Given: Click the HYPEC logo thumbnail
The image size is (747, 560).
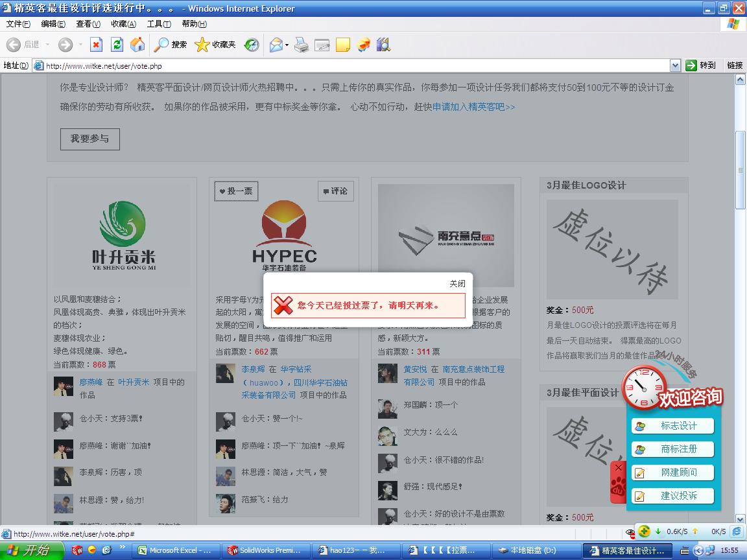Looking at the screenshot, I should (x=284, y=236).
